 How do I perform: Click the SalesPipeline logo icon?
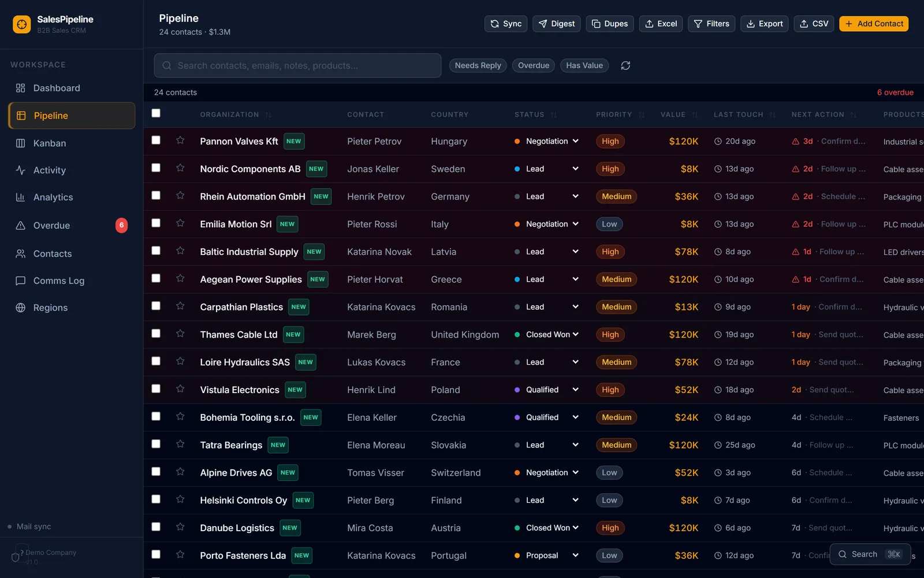(x=22, y=24)
